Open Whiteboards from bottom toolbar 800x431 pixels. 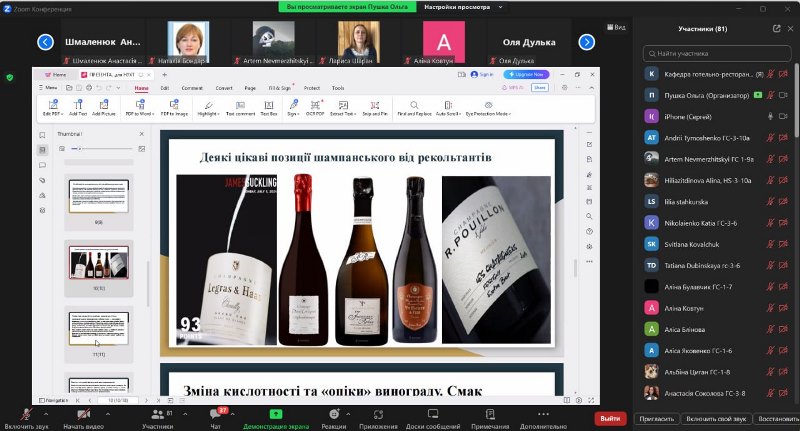pyautogui.click(x=432, y=415)
